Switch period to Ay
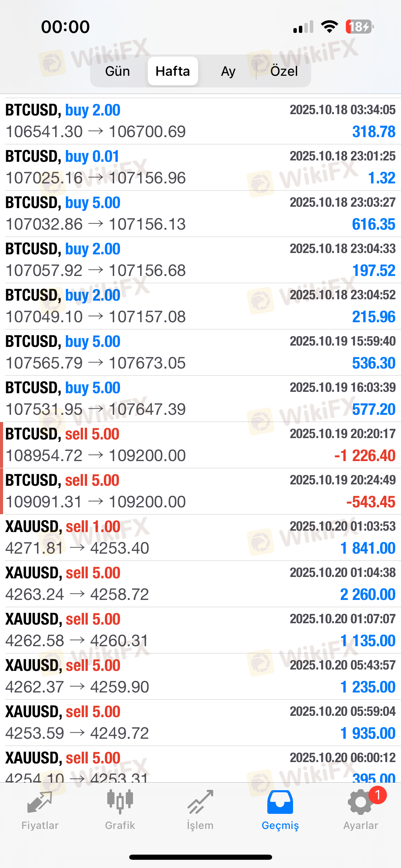This screenshot has height=868, width=401. 228,71
